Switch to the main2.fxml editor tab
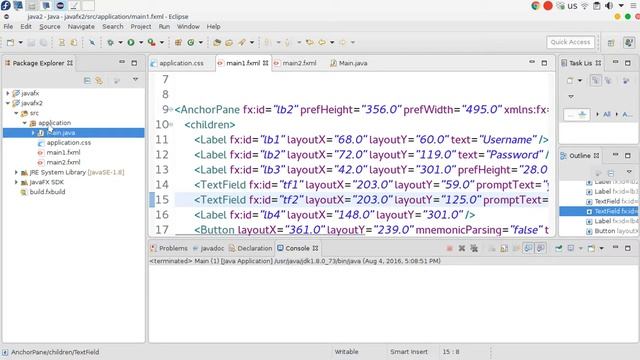Image resolution: width=640 pixels, height=360 pixels. pos(300,63)
